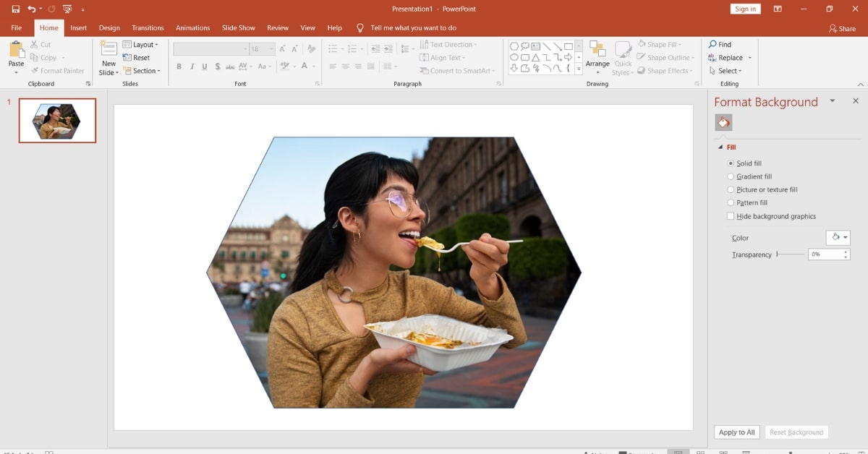The image size is (868, 454).
Task: Toggle Underline formatting
Action: pos(205,67)
